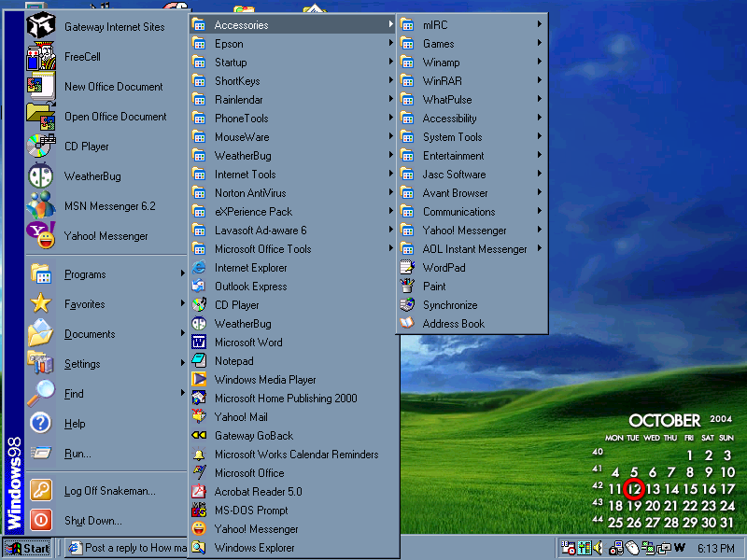
Task: Expand the Epson folder arrow
Action: [390, 43]
